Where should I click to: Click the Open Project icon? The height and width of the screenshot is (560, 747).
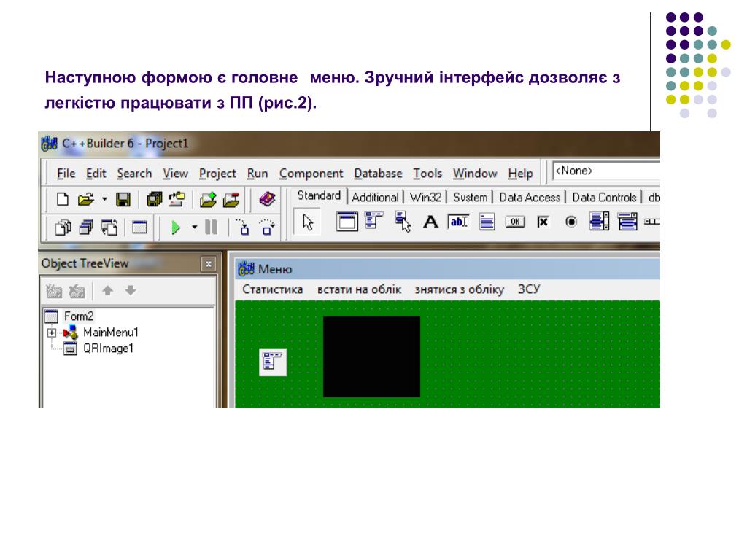[x=178, y=199]
